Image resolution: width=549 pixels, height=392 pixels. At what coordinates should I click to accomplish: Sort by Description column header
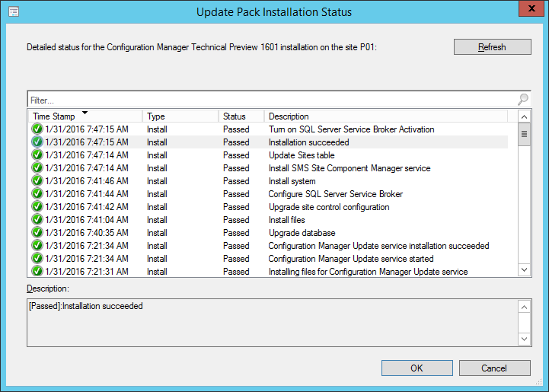pos(386,116)
